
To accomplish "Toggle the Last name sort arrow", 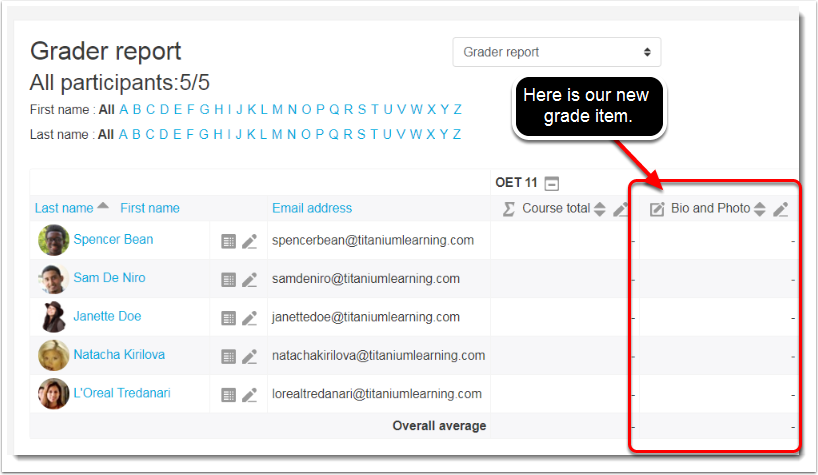I will click(103, 205).
